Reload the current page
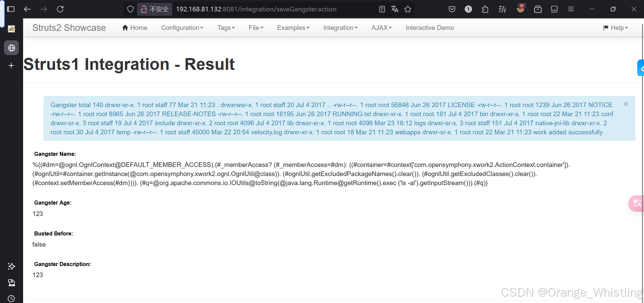Screen dimensions: 644x303 coord(60,9)
